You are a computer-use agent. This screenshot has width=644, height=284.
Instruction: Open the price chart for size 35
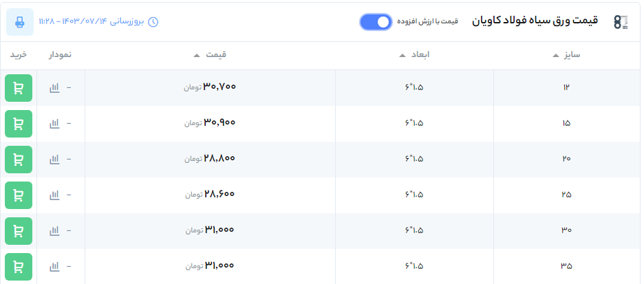(54, 266)
